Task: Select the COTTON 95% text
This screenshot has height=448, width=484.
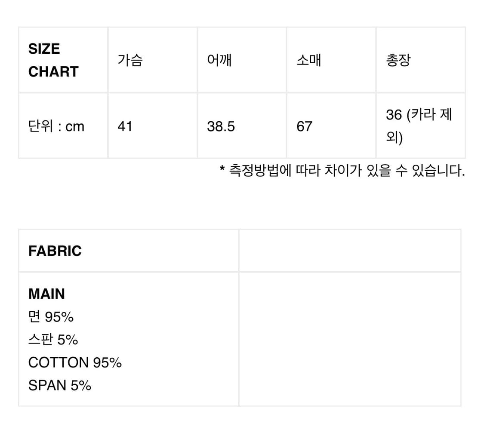Action: [x=75, y=362]
